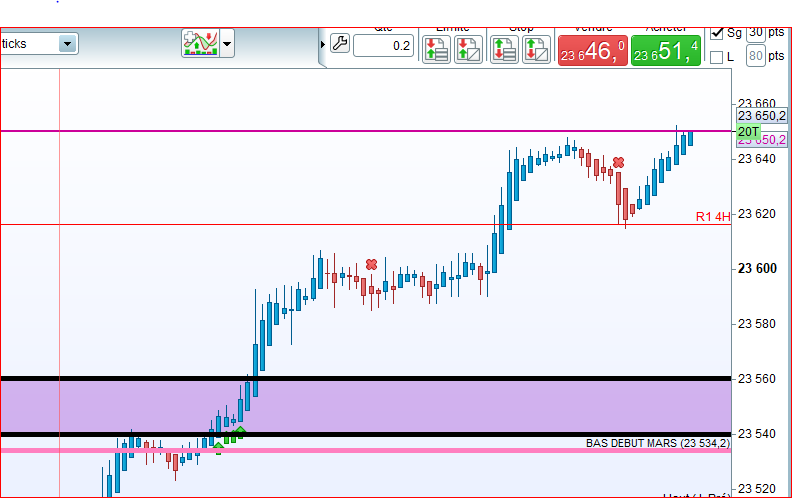Click the green 20T tag on price axis
This screenshot has height=498, width=792.
[x=748, y=132]
